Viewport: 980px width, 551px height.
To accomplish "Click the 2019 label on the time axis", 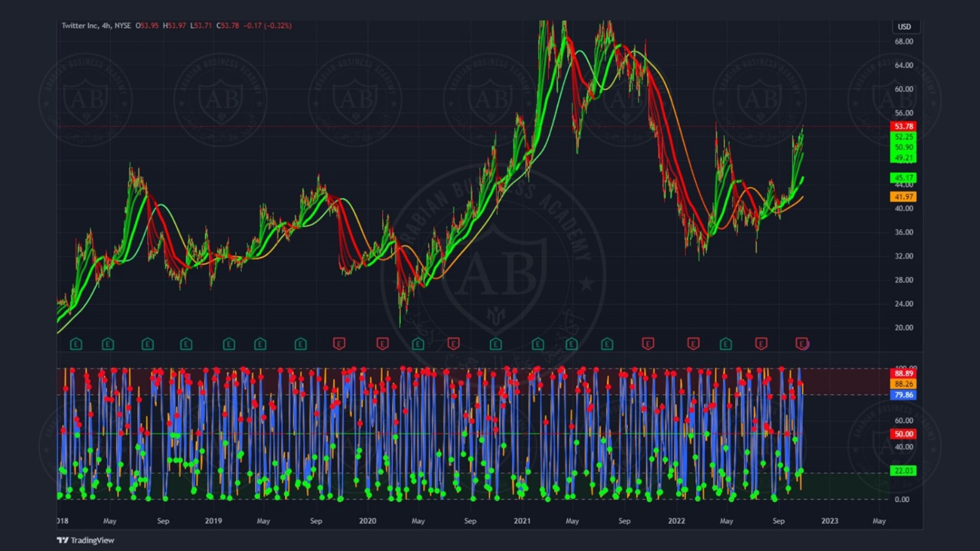I will 214,521.
